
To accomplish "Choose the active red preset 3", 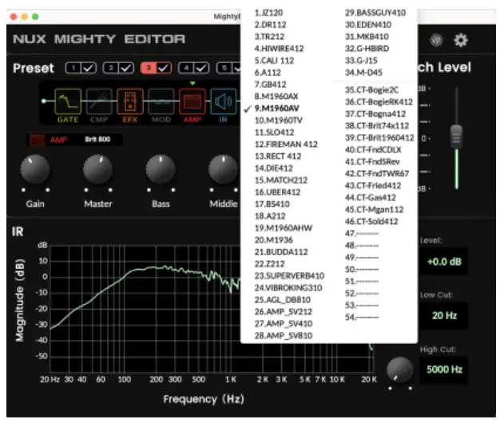I will 149,68.
